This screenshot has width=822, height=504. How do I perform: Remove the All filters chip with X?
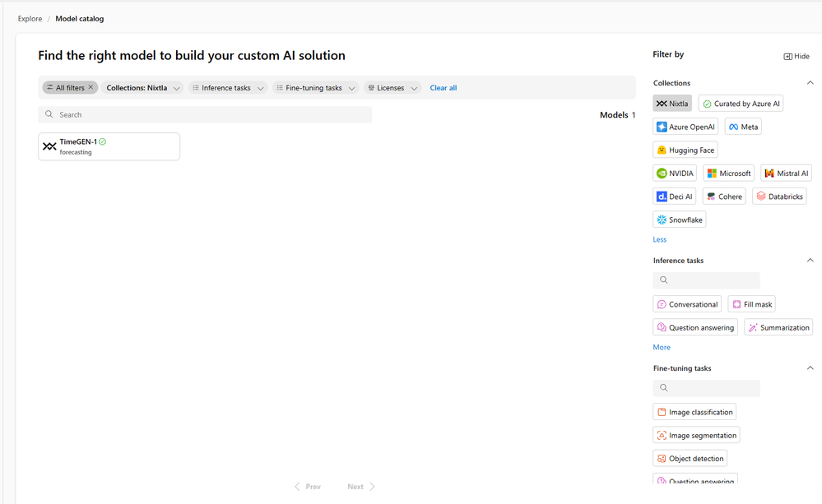click(x=91, y=88)
